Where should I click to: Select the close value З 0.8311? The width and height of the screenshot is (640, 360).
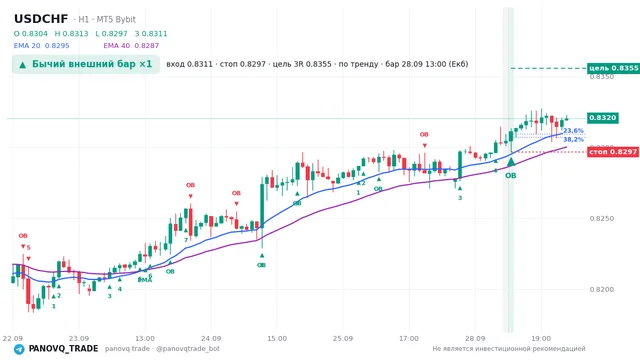point(151,34)
